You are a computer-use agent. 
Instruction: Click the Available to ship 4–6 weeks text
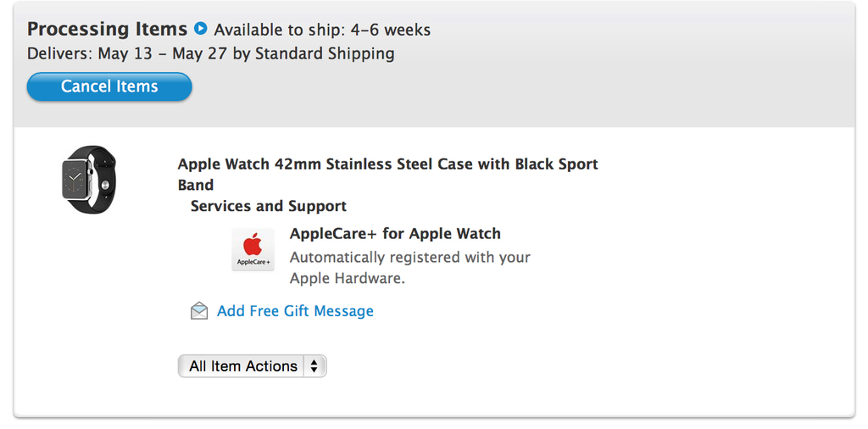click(x=322, y=30)
